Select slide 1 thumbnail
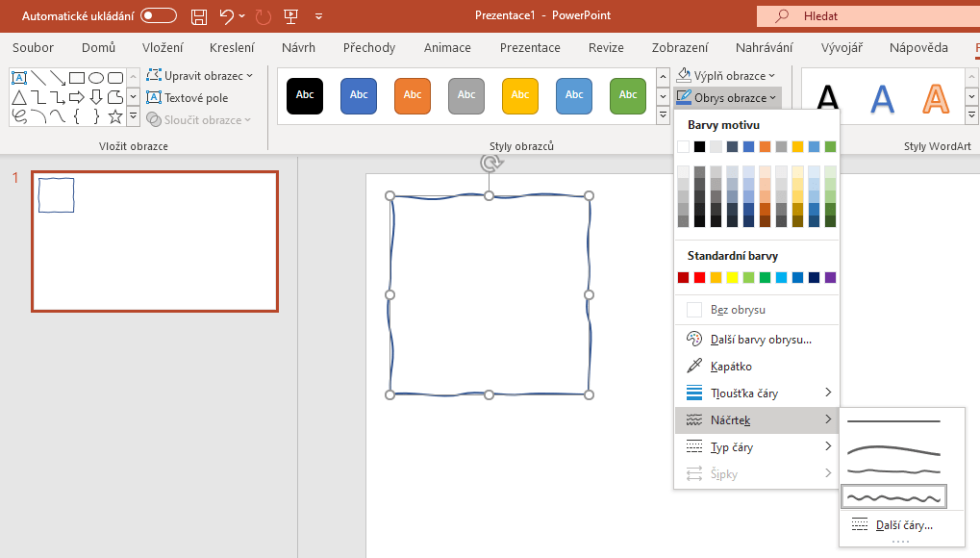This screenshot has height=558, width=980. tap(155, 241)
